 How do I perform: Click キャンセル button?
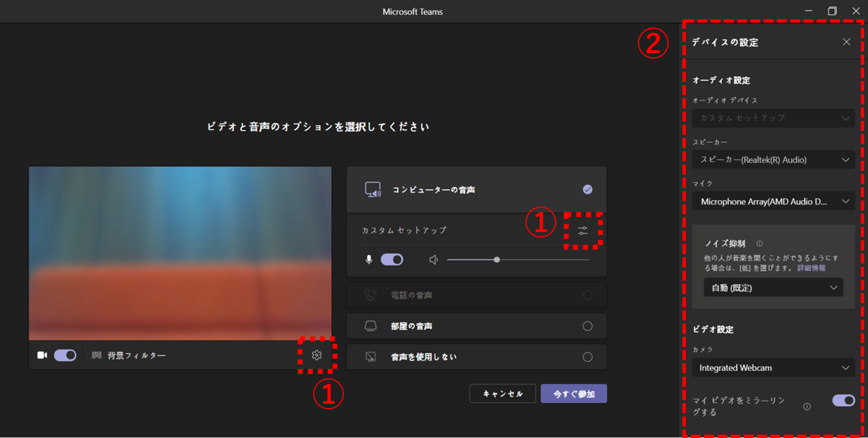tap(502, 394)
